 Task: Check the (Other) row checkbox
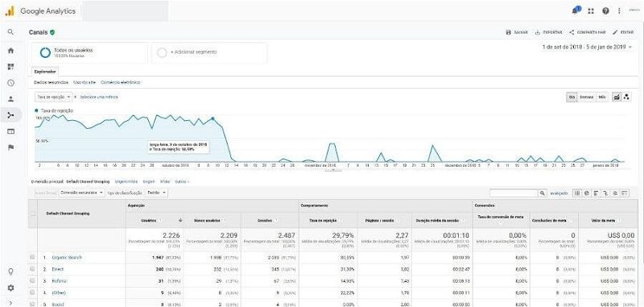pyautogui.click(x=32, y=293)
